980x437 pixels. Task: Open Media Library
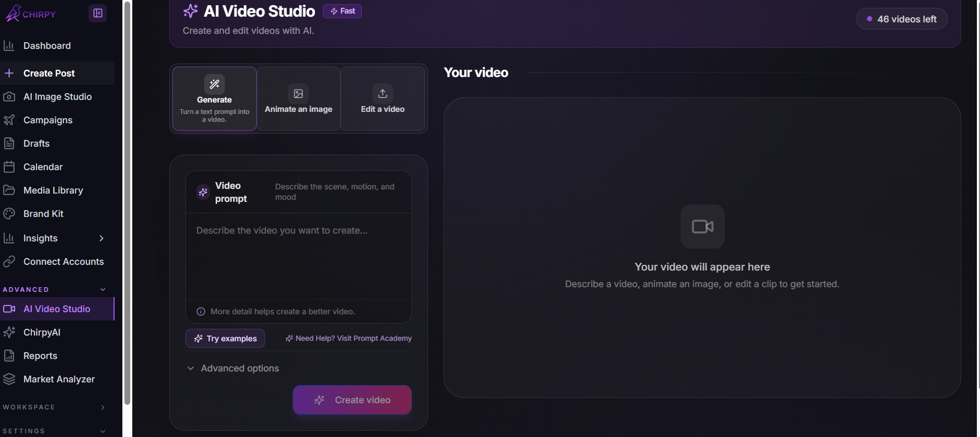(x=57, y=190)
